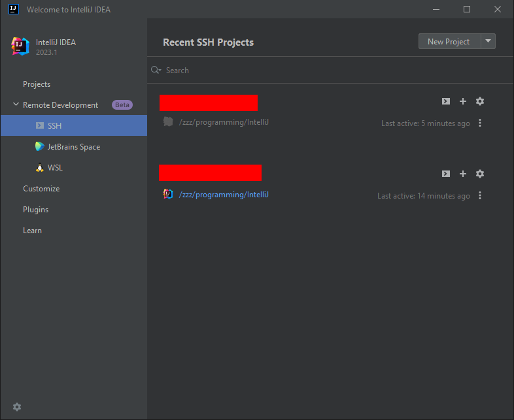
Task: Click the gray IDE icon of first project
Action: point(168,121)
